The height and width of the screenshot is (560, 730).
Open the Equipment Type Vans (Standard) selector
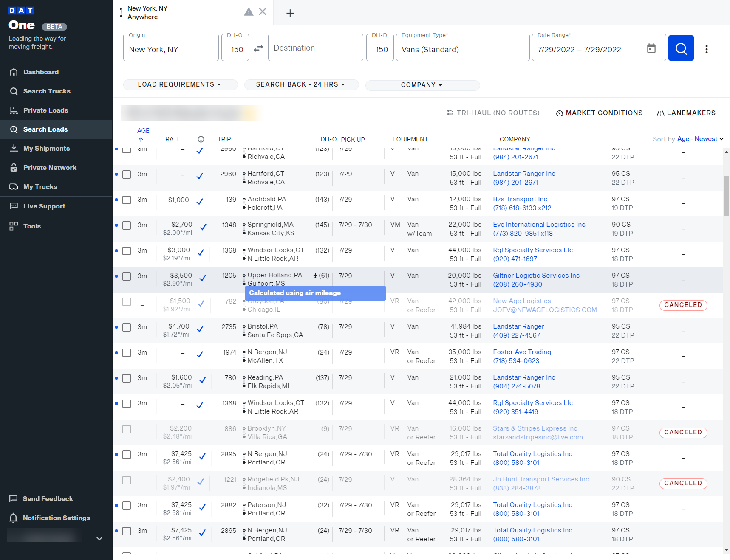(x=463, y=48)
